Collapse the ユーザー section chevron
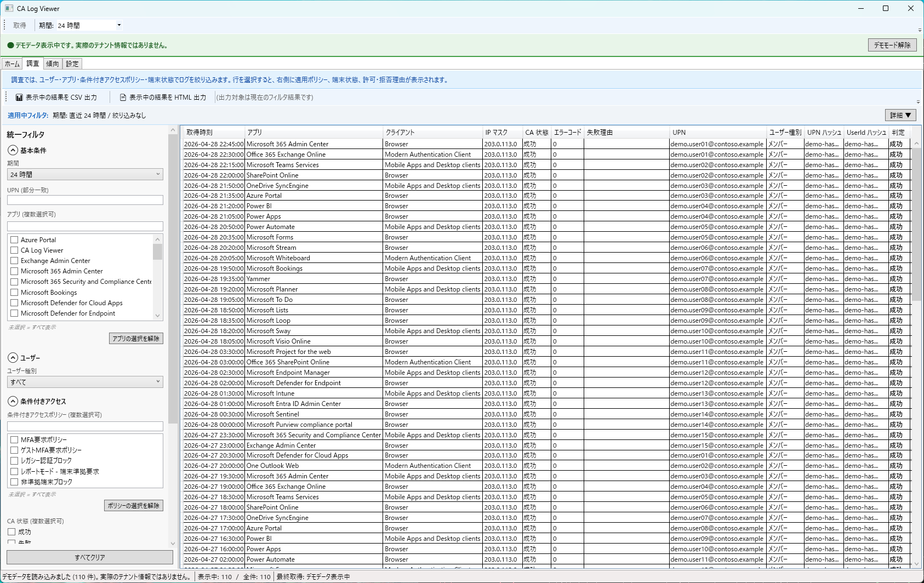 pos(13,358)
